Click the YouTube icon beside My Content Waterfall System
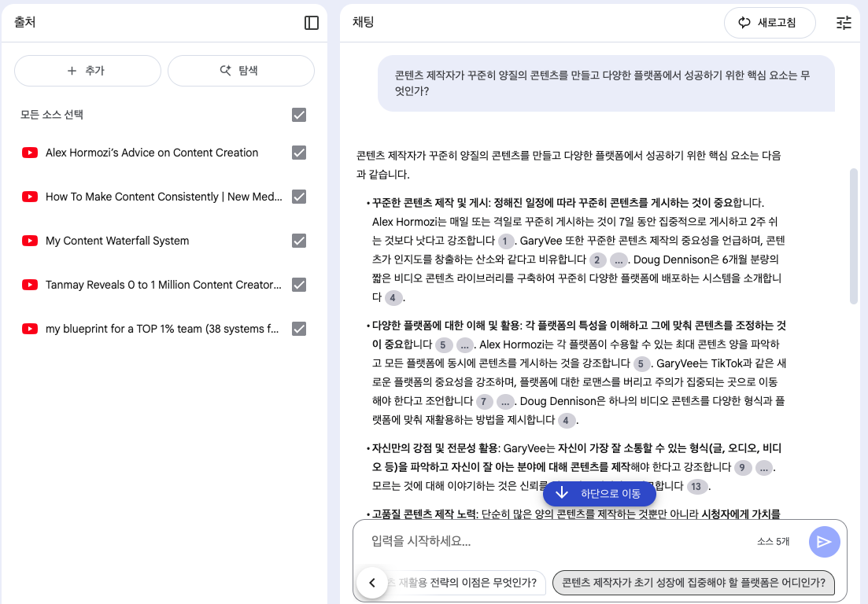This screenshot has width=868, height=604. pos(30,241)
